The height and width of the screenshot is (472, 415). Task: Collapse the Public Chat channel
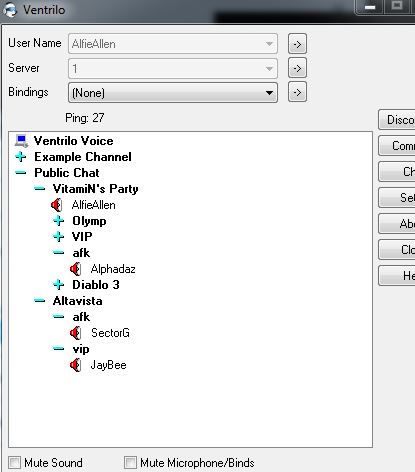point(21,173)
